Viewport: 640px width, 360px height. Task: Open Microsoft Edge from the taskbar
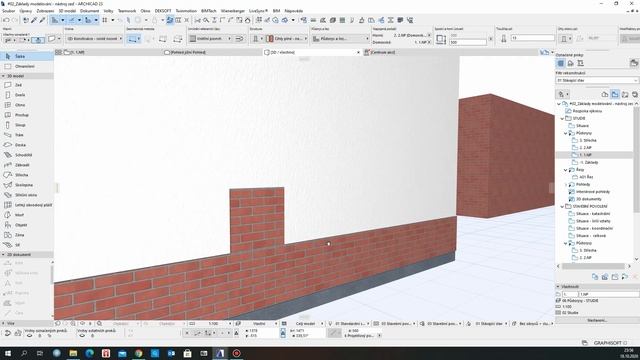coord(89,353)
